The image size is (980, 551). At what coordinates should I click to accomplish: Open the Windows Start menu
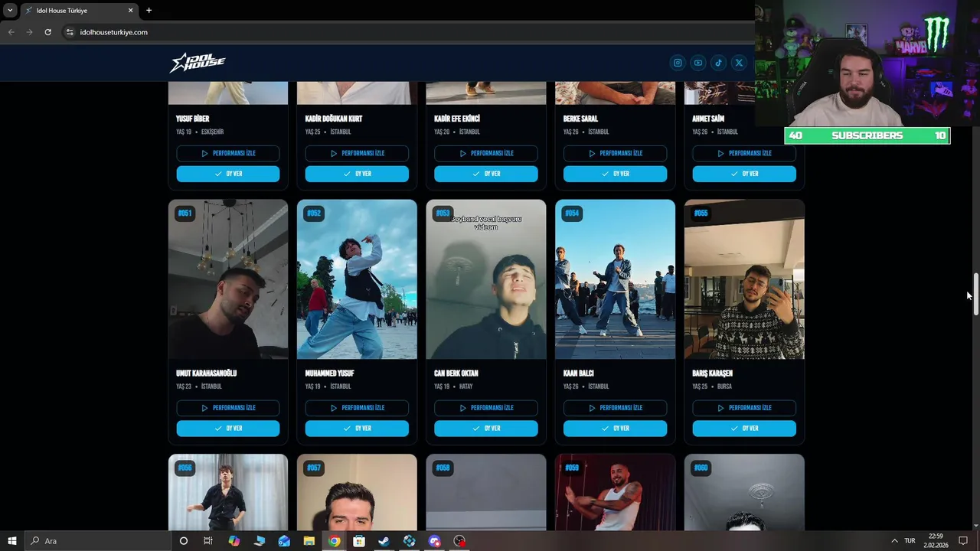point(11,541)
